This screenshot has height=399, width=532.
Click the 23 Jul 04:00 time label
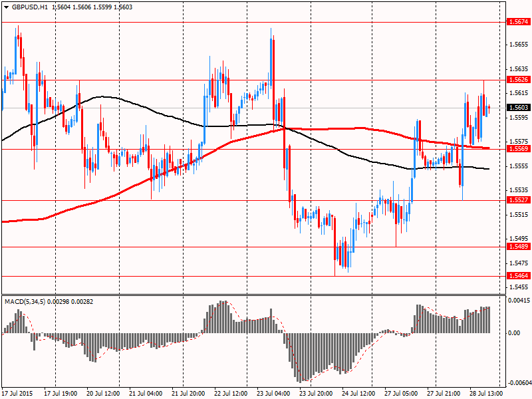(x=273, y=394)
